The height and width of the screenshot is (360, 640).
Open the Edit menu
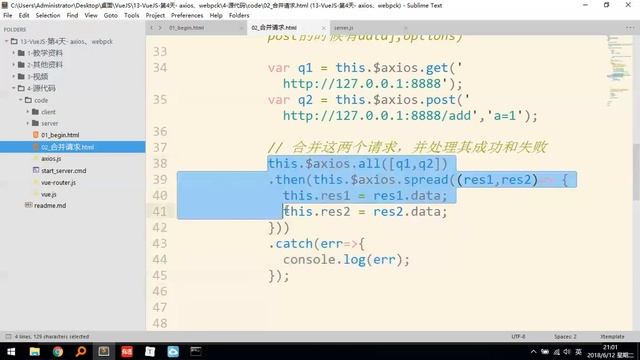[24, 15]
